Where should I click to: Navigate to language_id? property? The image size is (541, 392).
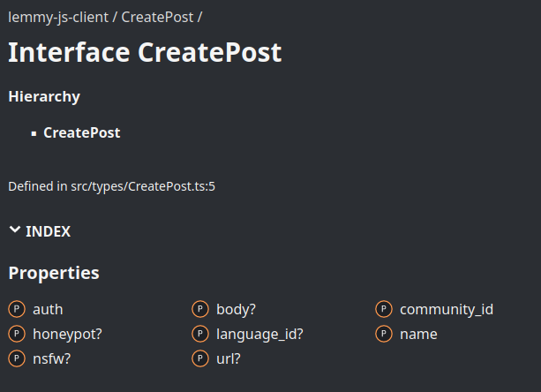pos(259,335)
